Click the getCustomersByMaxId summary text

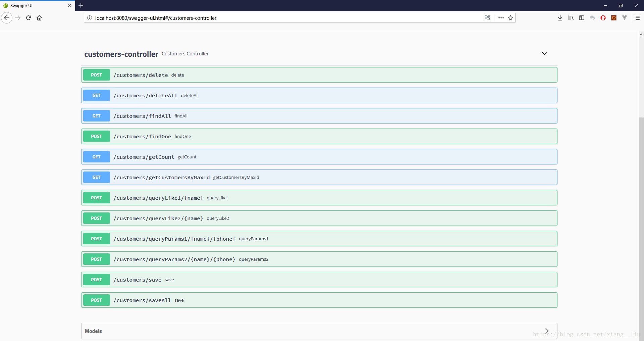[x=236, y=177]
